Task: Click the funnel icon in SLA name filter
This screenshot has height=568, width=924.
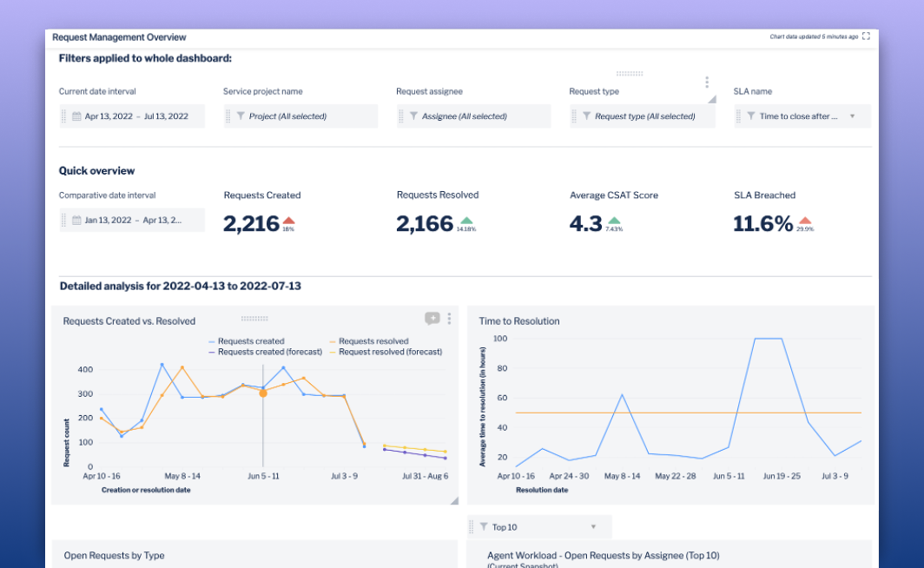Action: pos(750,116)
